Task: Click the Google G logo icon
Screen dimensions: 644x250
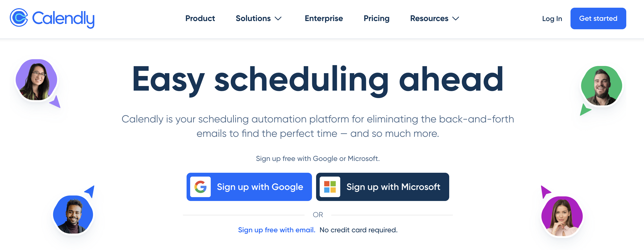Action: pyautogui.click(x=200, y=187)
